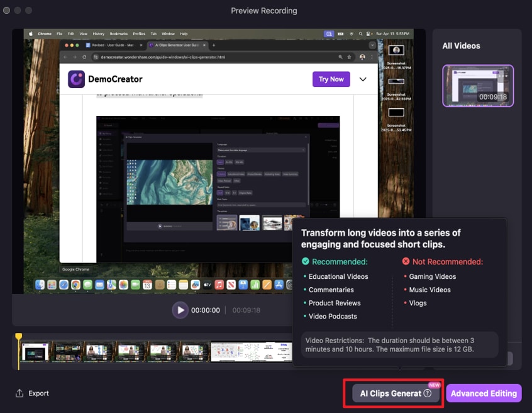
Task: Click the AI Clips Generator help icon
Action: coord(428,393)
